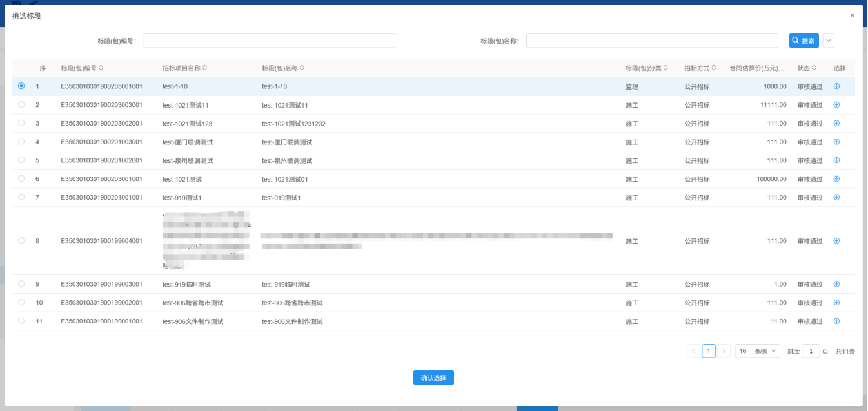This screenshot has height=411, width=868.
Task: Expand advanced search options next to 搜索
Action: point(829,41)
